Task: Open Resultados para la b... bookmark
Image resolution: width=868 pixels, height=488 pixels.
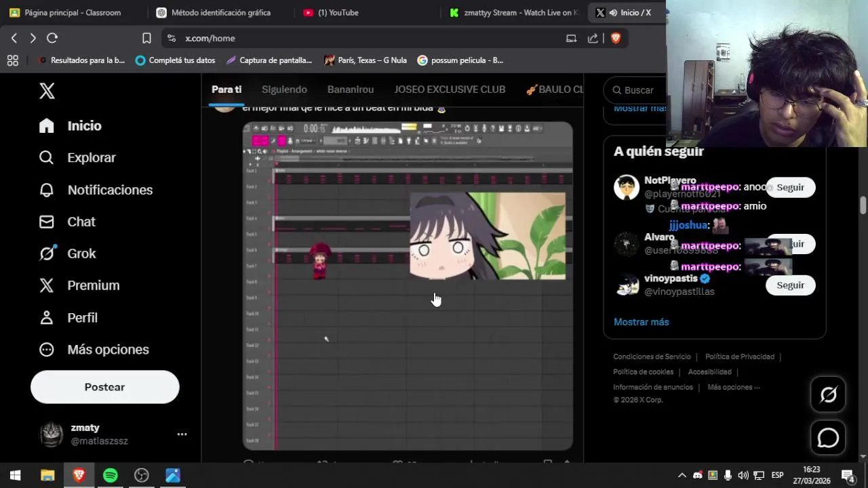Action: tap(81, 60)
